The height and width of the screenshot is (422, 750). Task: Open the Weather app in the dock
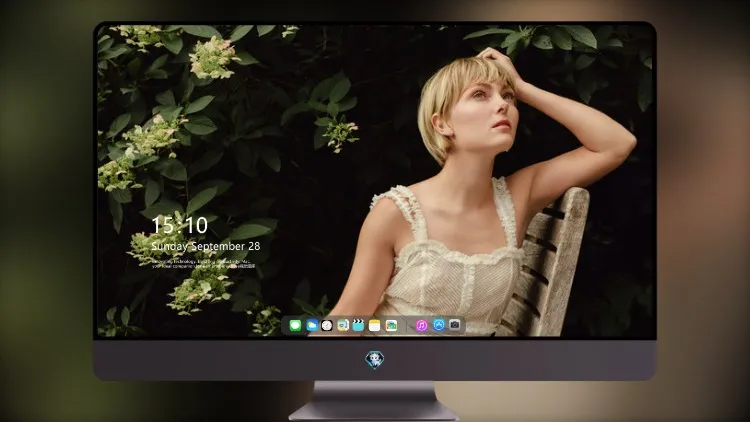[312, 326]
